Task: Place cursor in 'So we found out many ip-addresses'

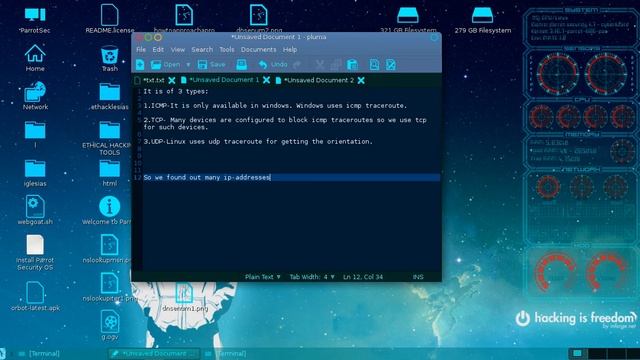Action: [207, 178]
